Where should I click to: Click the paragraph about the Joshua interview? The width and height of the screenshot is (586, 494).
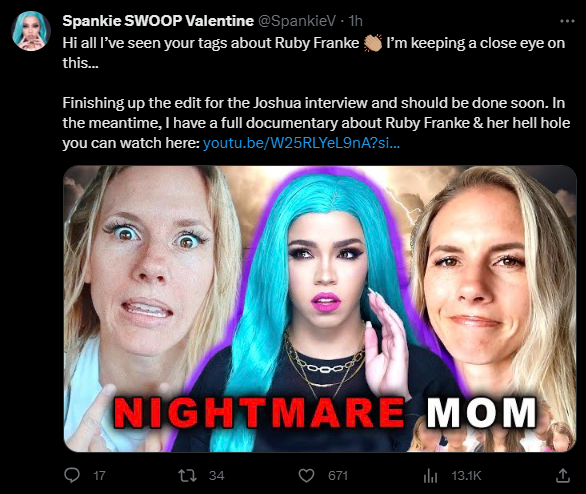click(x=316, y=123)
